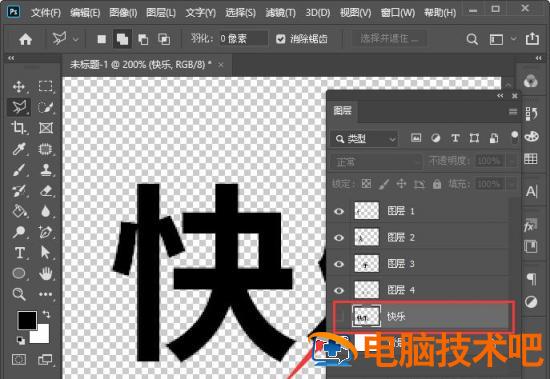Screen dimensions: 550x379
Task: Choose Add to Selection mode
Action: 122,39
